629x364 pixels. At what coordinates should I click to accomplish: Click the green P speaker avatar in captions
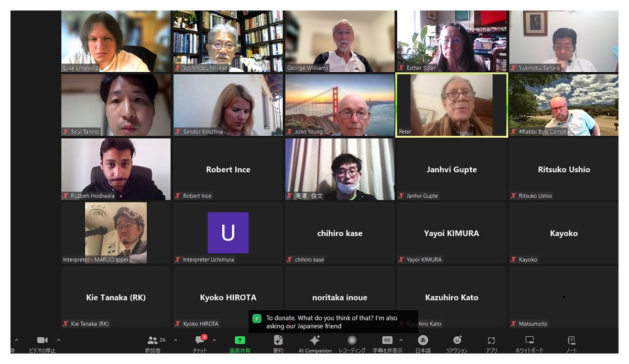[257, 318]
